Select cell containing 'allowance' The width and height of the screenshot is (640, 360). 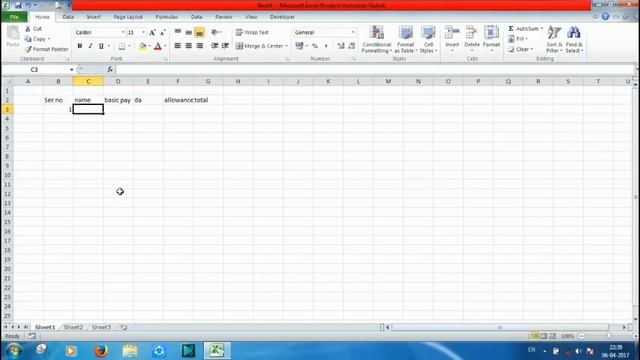click(x=178, y=100)
